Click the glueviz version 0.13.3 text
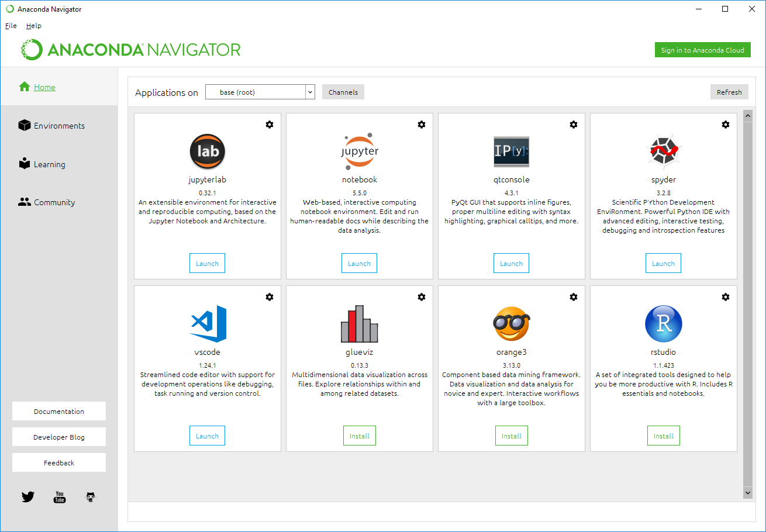 tap(360, 365)
